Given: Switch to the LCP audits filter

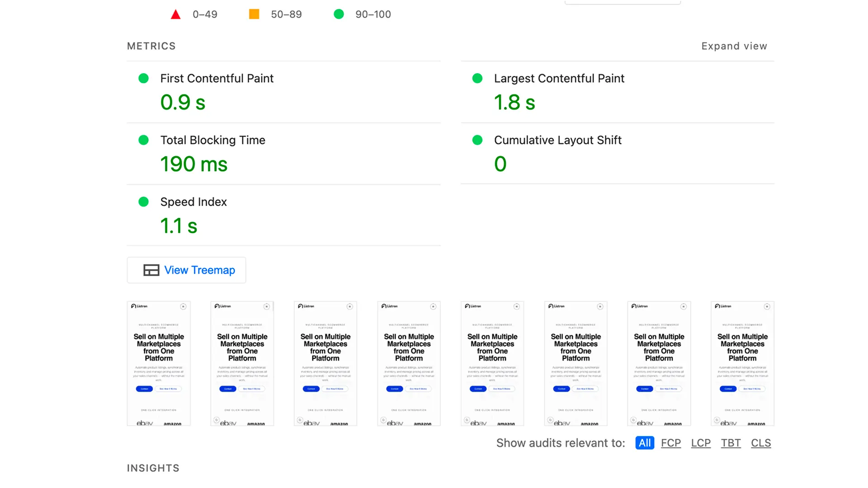Looking at the screenshot, I should point(701,443).
